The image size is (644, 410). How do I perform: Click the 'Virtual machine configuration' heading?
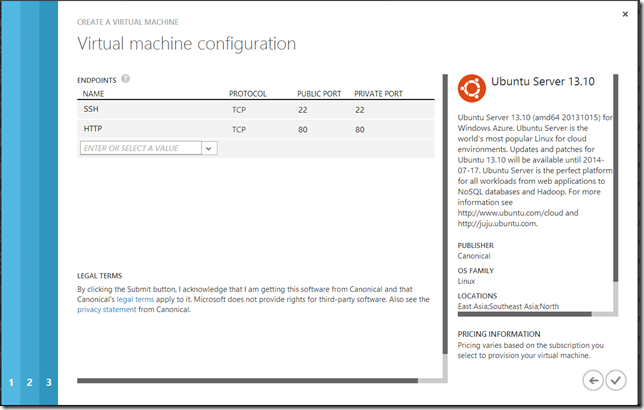point(186,44)
